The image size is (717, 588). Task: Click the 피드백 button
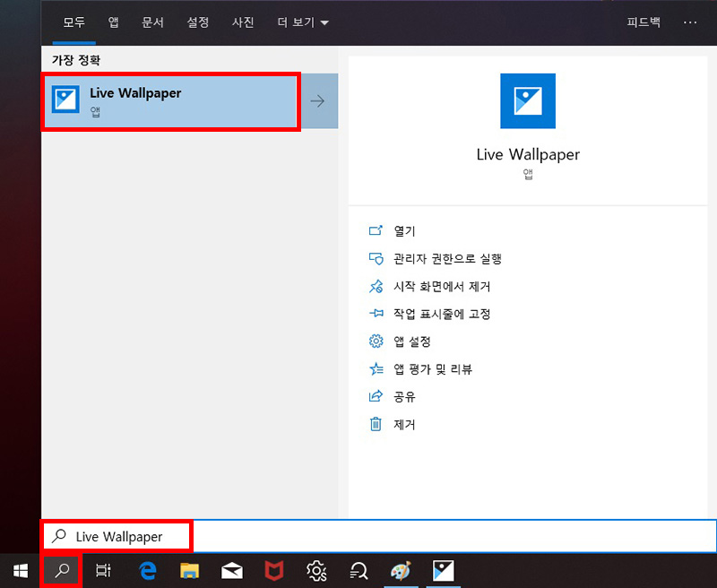click(x=644, y=22)
